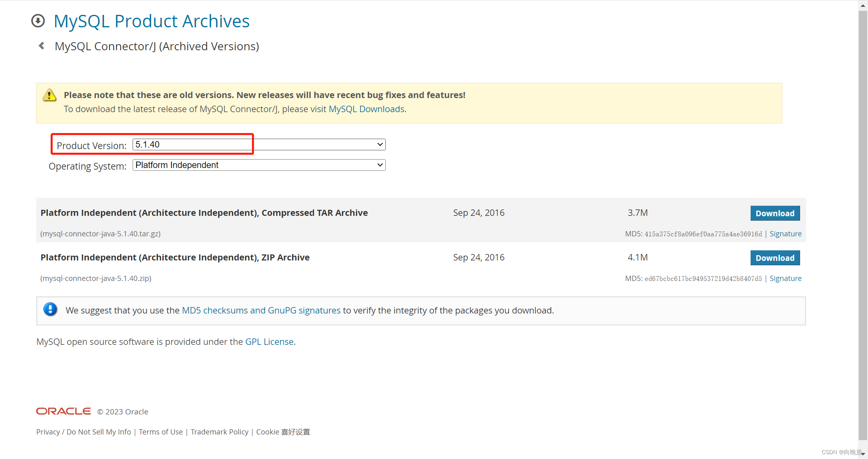868x459 pixels.
Task: Open Signature link for zip file
Action: (x=785, y=279)
